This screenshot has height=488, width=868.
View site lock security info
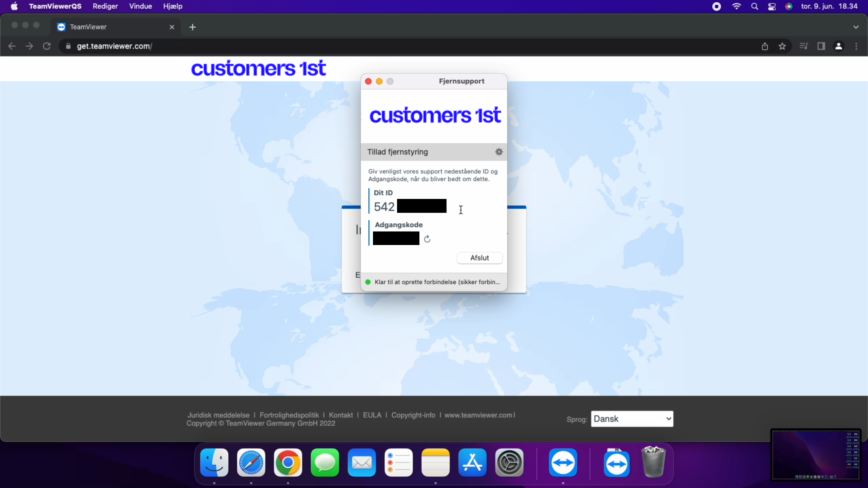point(68,46)
